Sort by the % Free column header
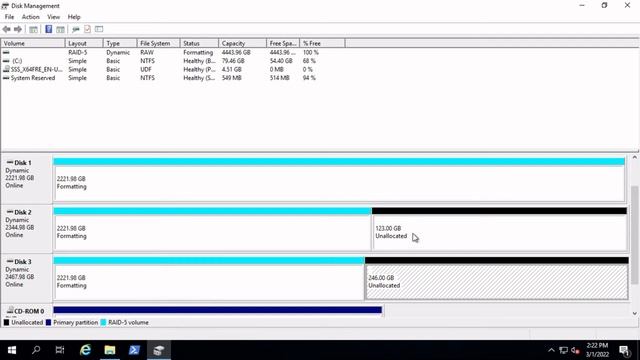The width and height of the screenshot is (640, 360). 322,43
